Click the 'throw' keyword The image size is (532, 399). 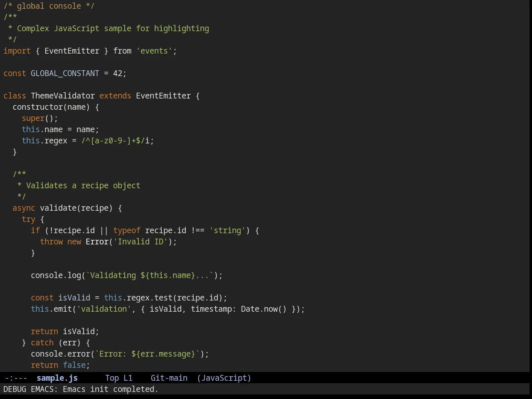click(51, 241)
